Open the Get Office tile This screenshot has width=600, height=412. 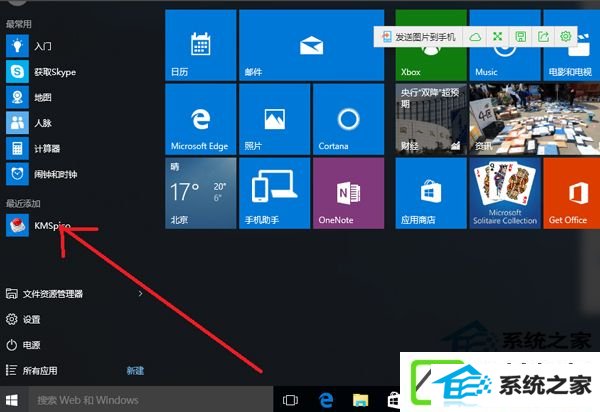point(571,193)
